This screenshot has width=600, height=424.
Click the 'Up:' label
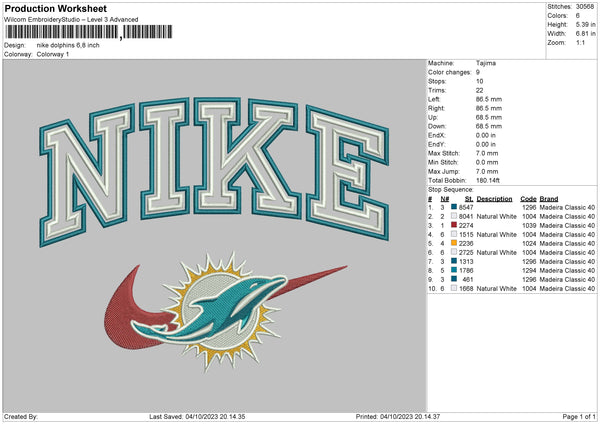click(x=432, y=117)
